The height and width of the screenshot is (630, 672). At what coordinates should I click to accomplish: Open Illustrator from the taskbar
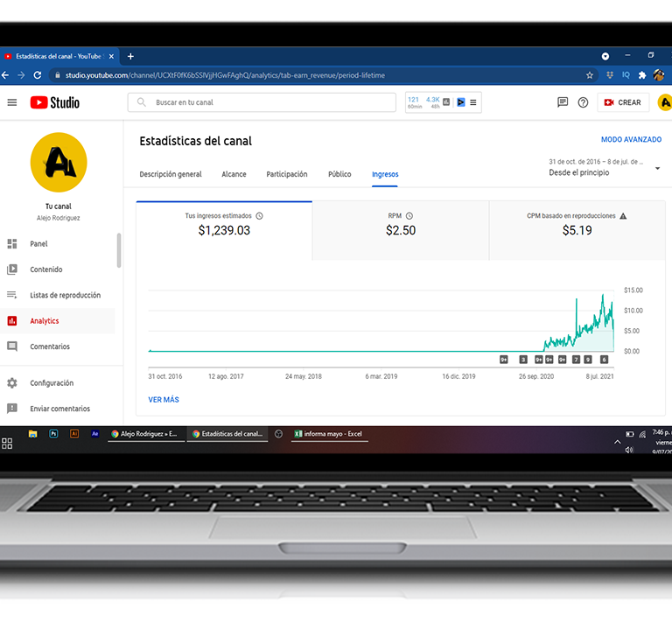tap(74, 434)
